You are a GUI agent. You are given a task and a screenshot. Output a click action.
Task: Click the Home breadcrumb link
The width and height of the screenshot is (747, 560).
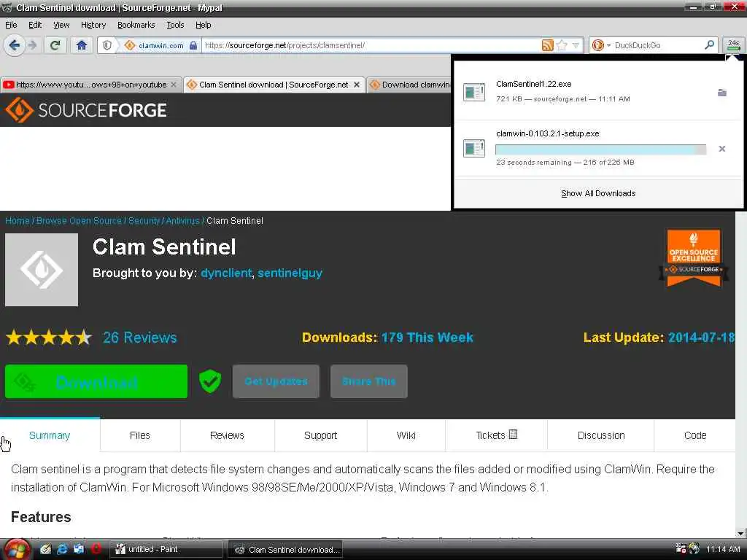click(18, 221)
